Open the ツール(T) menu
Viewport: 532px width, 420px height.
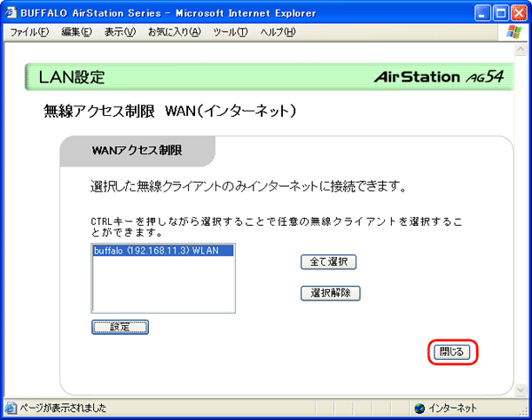tap(231, 32)
